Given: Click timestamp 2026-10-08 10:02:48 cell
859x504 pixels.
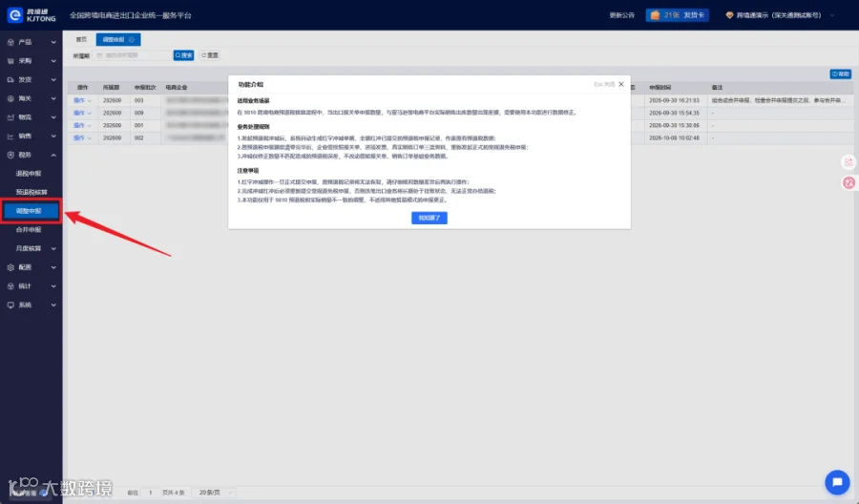Looking at the screenshot, I should pos(675,138).
